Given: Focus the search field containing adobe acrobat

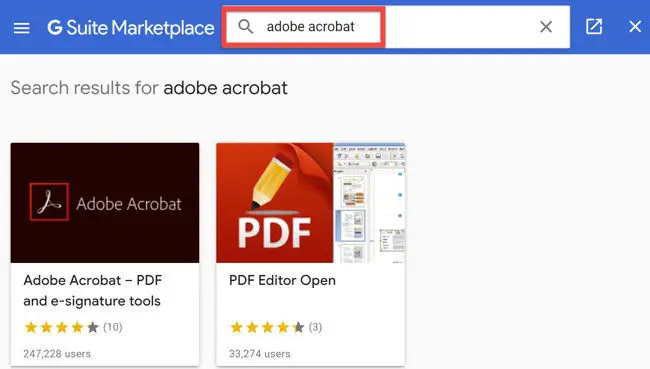Looking at the screenshot, I should (396, 27).
